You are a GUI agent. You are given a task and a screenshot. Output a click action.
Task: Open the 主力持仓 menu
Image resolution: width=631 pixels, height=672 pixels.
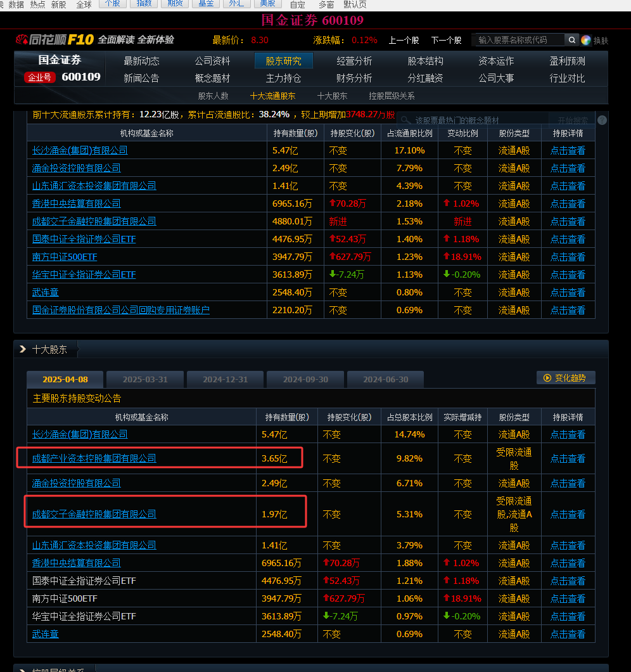coord(284,79)
